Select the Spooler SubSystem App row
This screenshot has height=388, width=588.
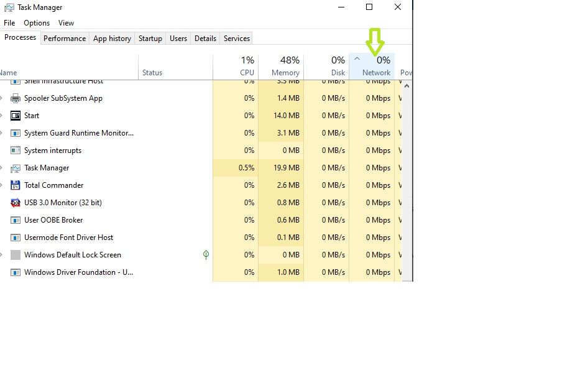pyautogui.click(x=201, y=98)
